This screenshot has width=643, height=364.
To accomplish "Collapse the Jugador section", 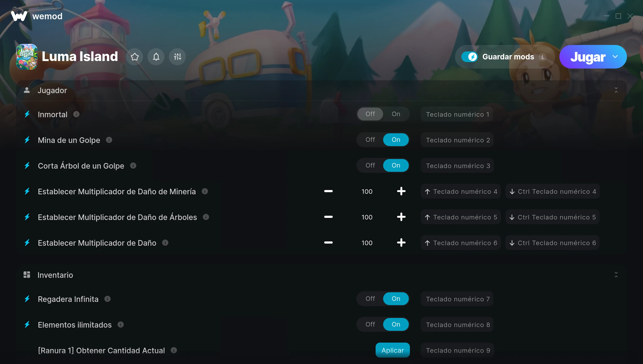I will point(616,90).
